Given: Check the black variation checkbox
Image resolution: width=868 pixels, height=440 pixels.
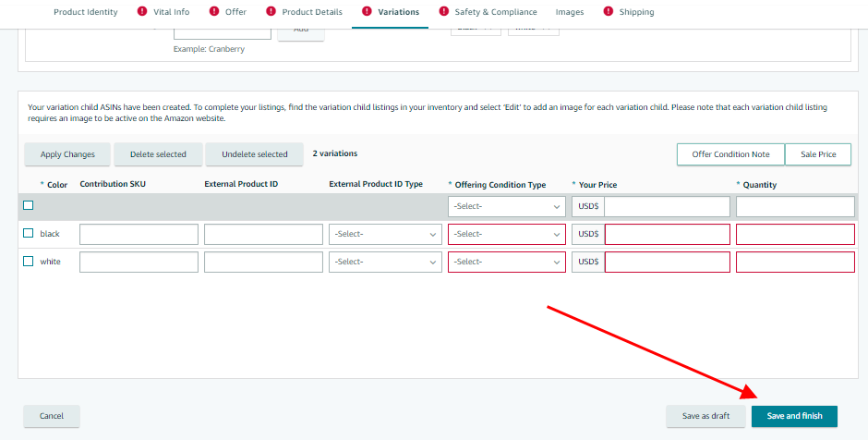Looking at the screenshot, I should point(29,233).
